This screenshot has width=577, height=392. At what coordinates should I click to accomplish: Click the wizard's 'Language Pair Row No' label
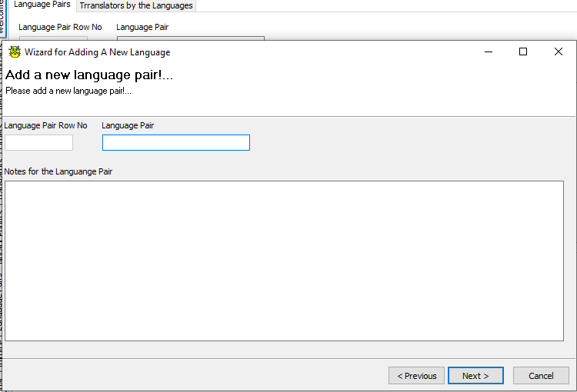45,125
